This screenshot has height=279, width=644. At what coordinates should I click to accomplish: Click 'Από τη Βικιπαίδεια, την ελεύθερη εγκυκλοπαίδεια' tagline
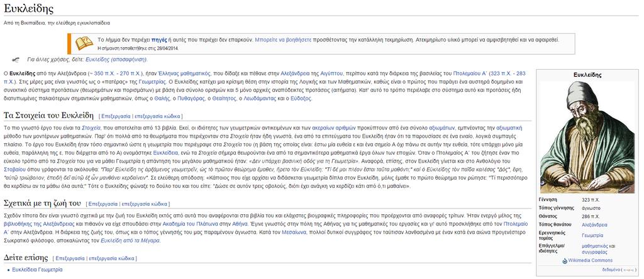coord(56,23)
